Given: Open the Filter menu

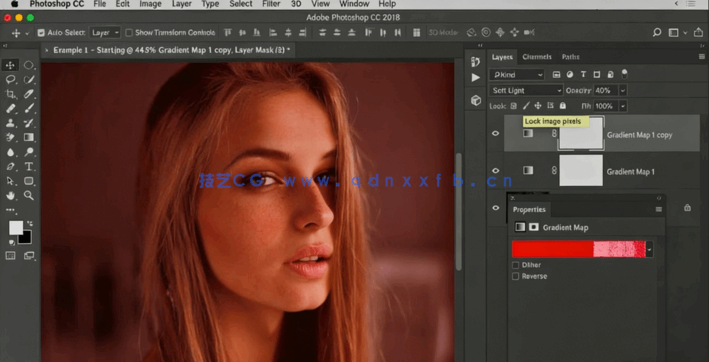Looking at the screenshot, I should 271,4.
